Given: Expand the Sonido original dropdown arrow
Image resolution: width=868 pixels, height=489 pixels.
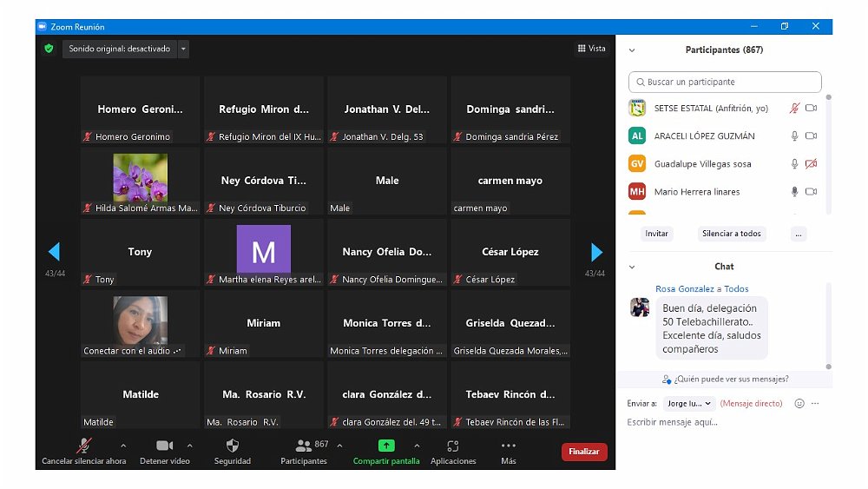Looking at the screenshot, I should point(183,50).
